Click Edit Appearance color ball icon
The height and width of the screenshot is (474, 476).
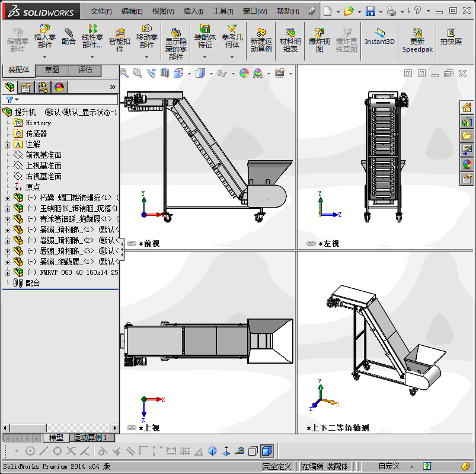click(244, 73)
